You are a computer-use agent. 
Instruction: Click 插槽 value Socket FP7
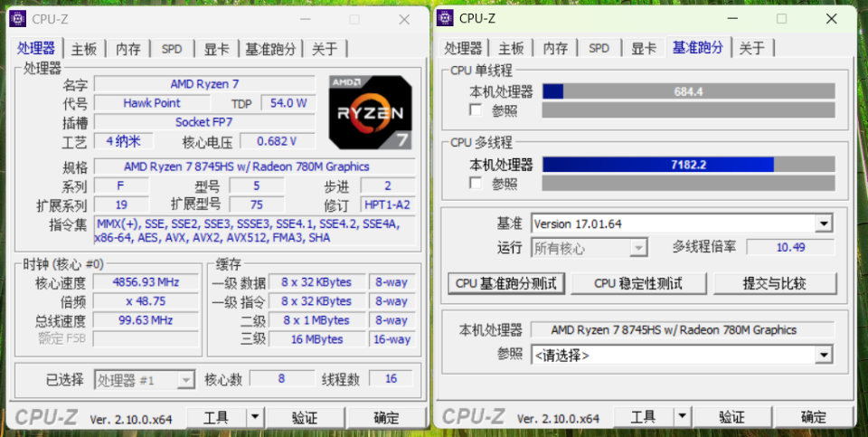(204, 122)
